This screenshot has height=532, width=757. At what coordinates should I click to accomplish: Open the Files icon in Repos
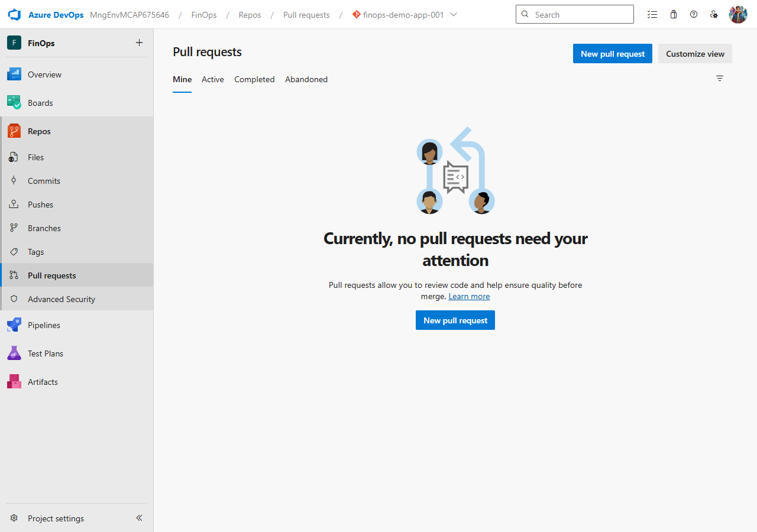click(x=14, y=157)
